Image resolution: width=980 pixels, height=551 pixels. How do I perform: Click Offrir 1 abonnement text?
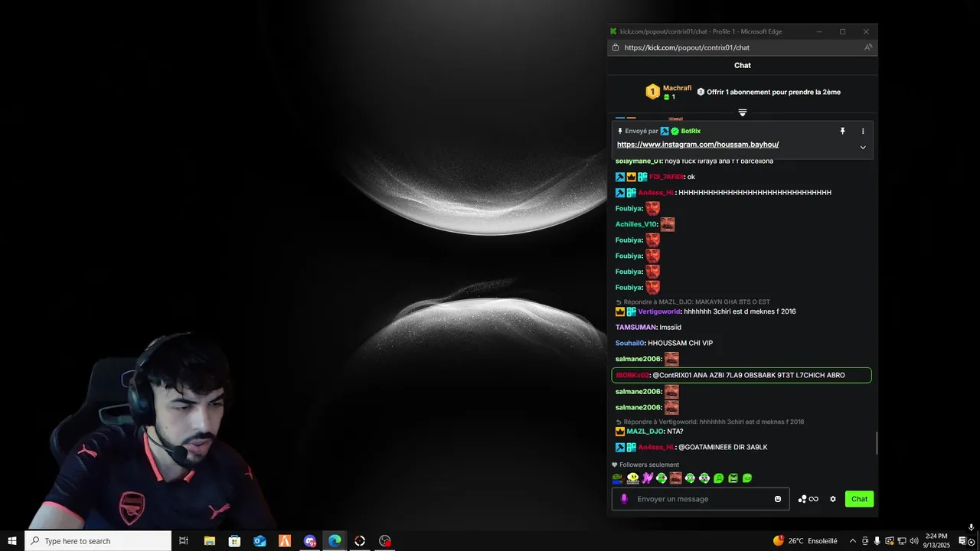[x=773, y=92]
